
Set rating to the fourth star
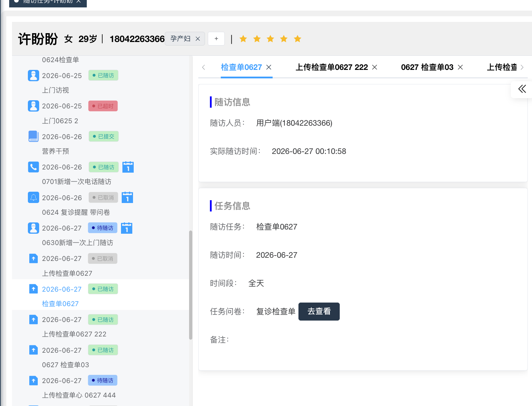coord(284,39)
